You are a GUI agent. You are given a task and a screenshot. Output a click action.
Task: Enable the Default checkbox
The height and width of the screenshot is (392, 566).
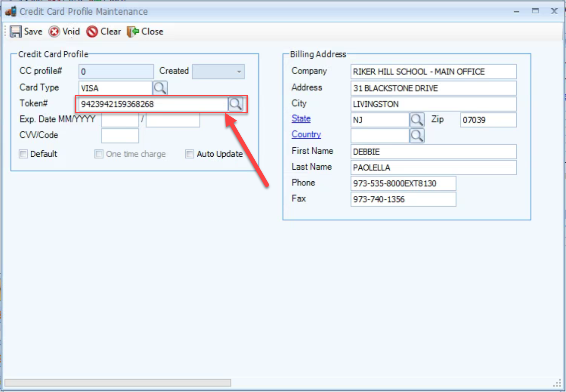[x=23, y=154]
